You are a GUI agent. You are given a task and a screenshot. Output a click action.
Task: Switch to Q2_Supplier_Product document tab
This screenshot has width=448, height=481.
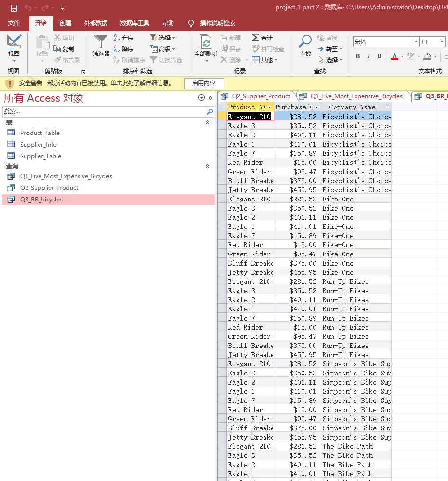(x=257, y=96)
